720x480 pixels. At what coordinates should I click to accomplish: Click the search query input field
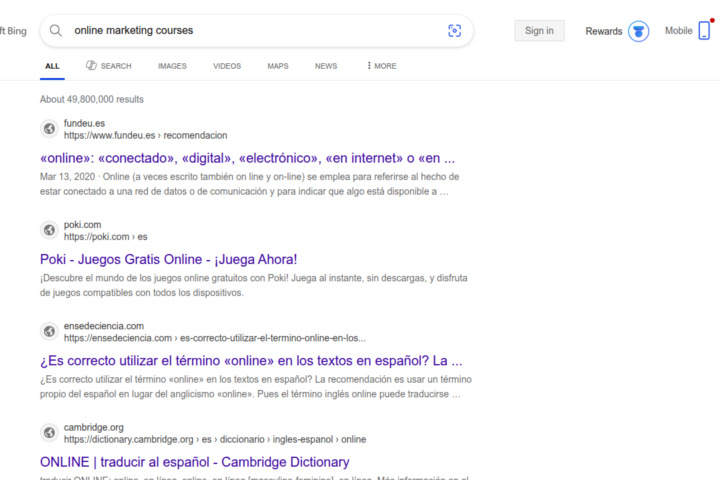(x=256, y=31)
